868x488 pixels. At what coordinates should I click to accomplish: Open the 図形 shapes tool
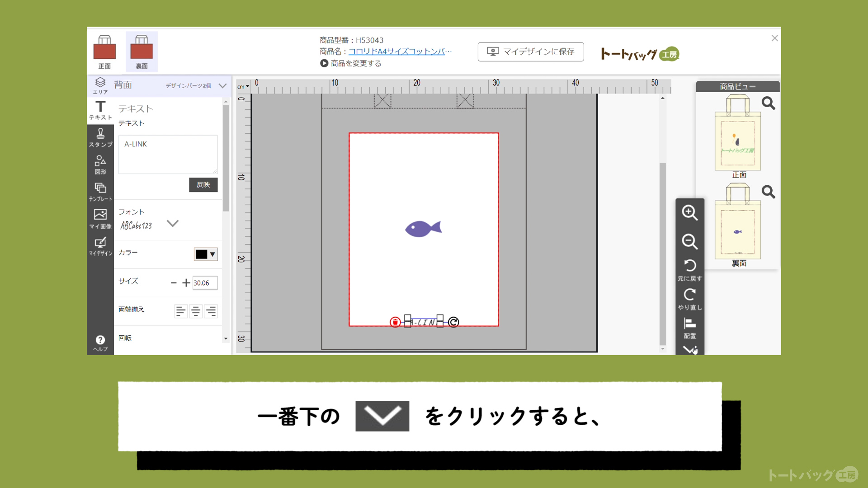click(x=100, y=165)
